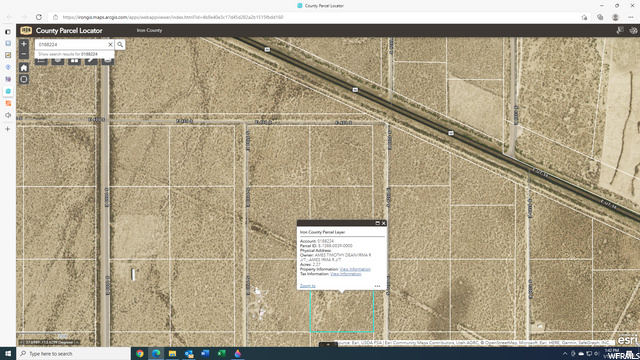Open Excel from taskbar
This screenshot has width=640, height=360.
click(x=221, y=353)
